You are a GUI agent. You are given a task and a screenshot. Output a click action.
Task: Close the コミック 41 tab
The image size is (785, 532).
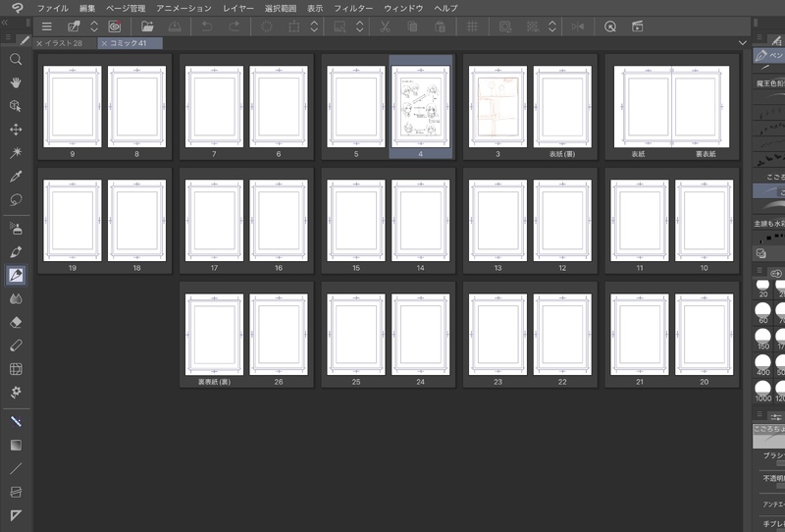click(104, 43)
